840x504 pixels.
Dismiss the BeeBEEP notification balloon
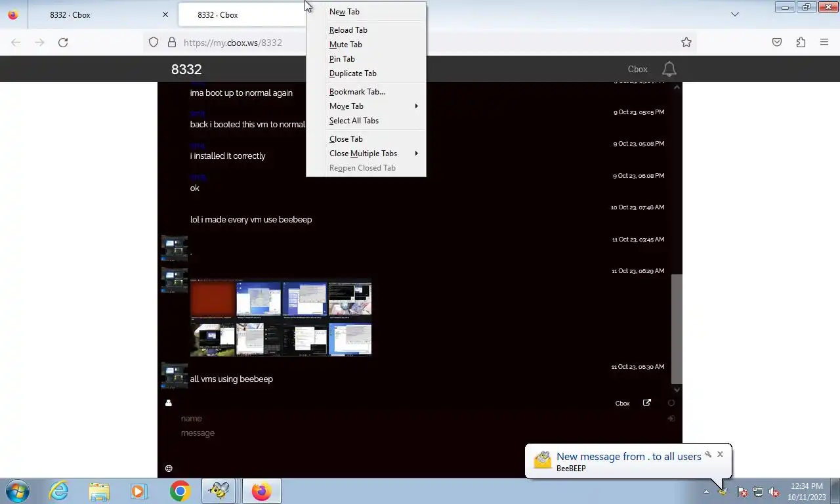click(x=720, y=454)
